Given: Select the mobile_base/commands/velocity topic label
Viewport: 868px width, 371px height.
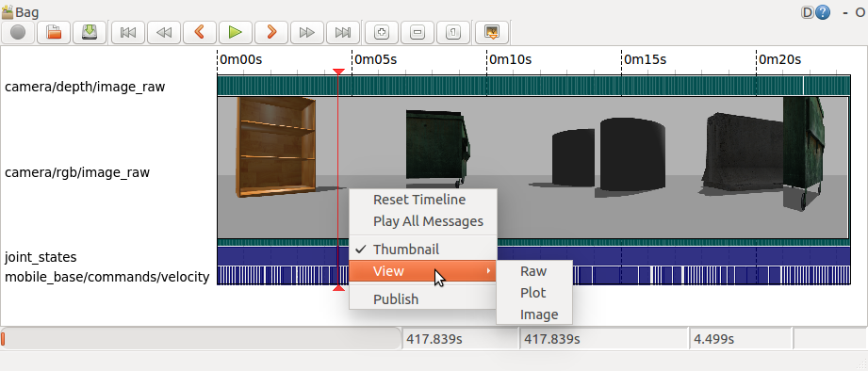Looking at the screenshot, I should pos(106,277).
